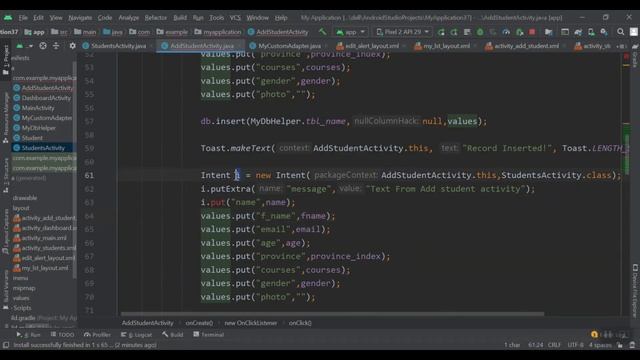This screenshot has width=640, height=360.
Task: Click the Android Studio logo icon
Action: tap(8, 18)
